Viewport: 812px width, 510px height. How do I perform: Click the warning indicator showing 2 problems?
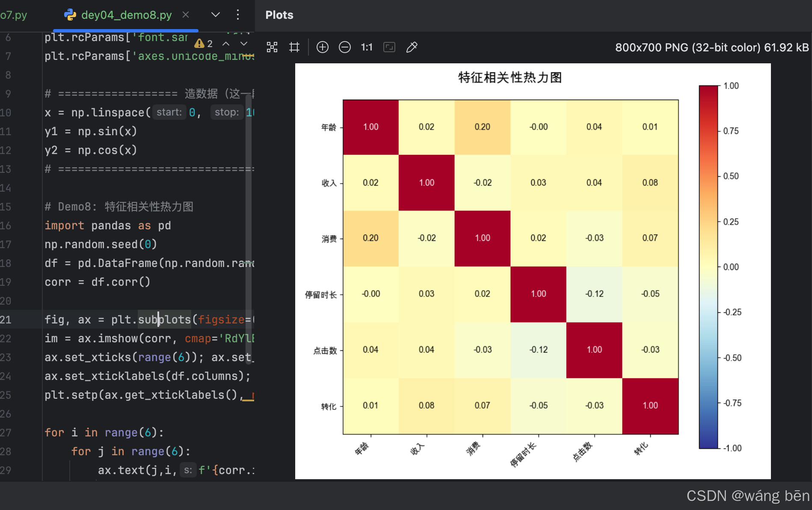[204, 44]
